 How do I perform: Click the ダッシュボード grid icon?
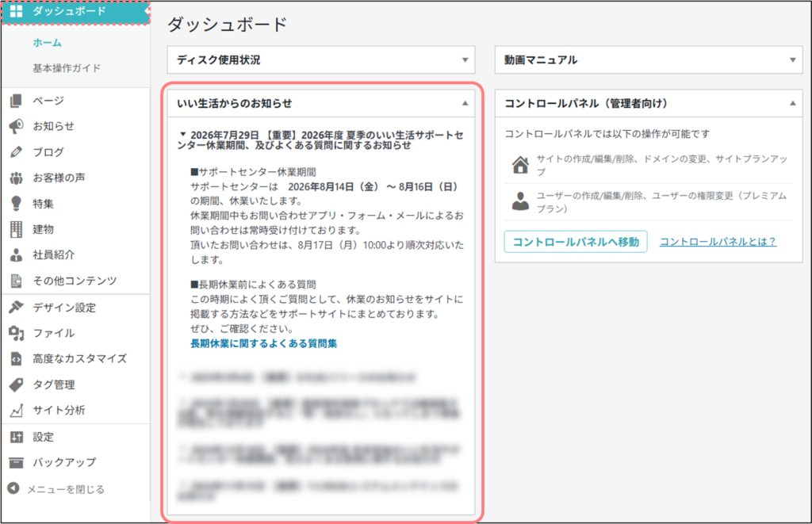(17, 11)
